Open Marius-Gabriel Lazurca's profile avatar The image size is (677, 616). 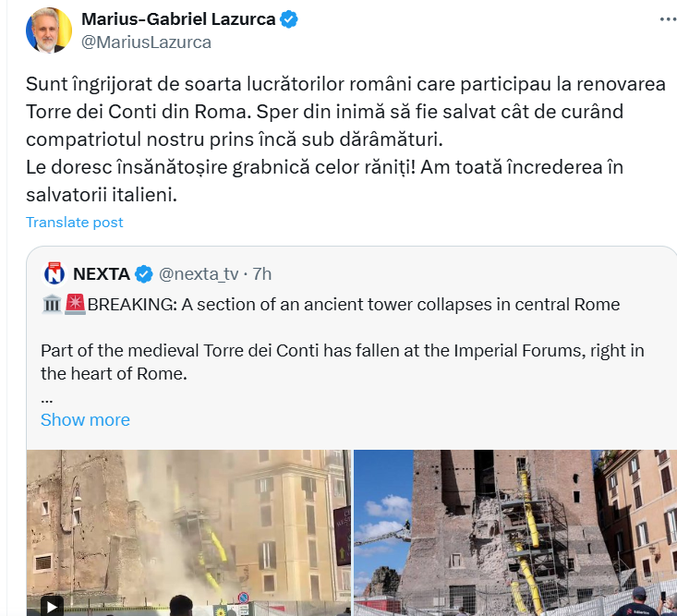(x=49, y=30)
